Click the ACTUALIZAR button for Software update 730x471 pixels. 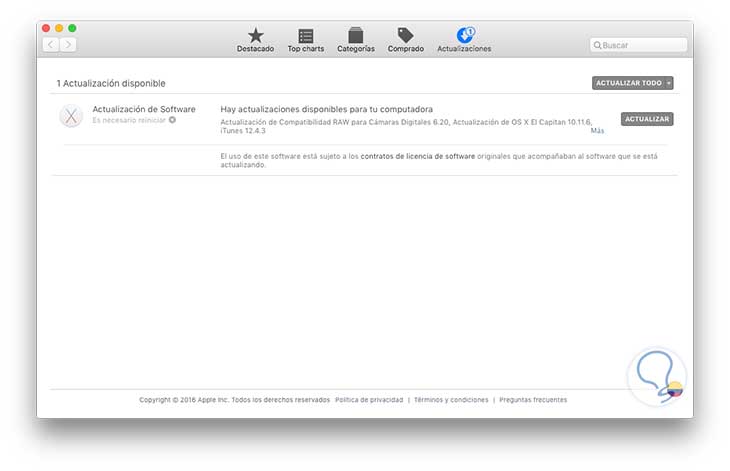(647, 119)
